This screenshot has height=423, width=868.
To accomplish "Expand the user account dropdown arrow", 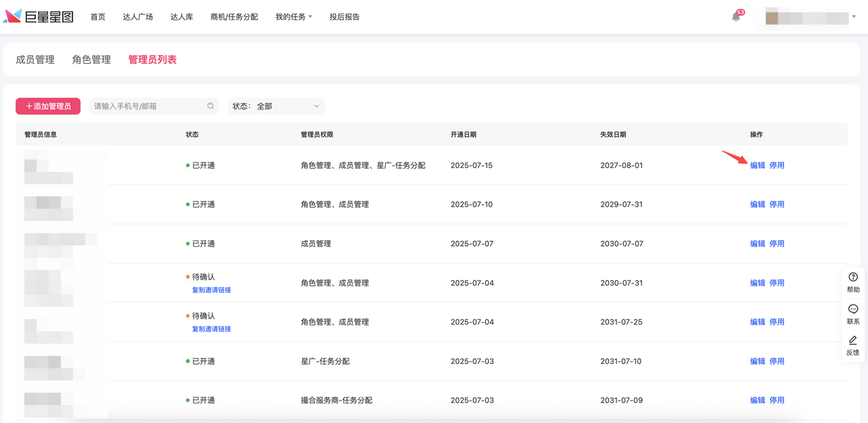I will click(854, 17).
